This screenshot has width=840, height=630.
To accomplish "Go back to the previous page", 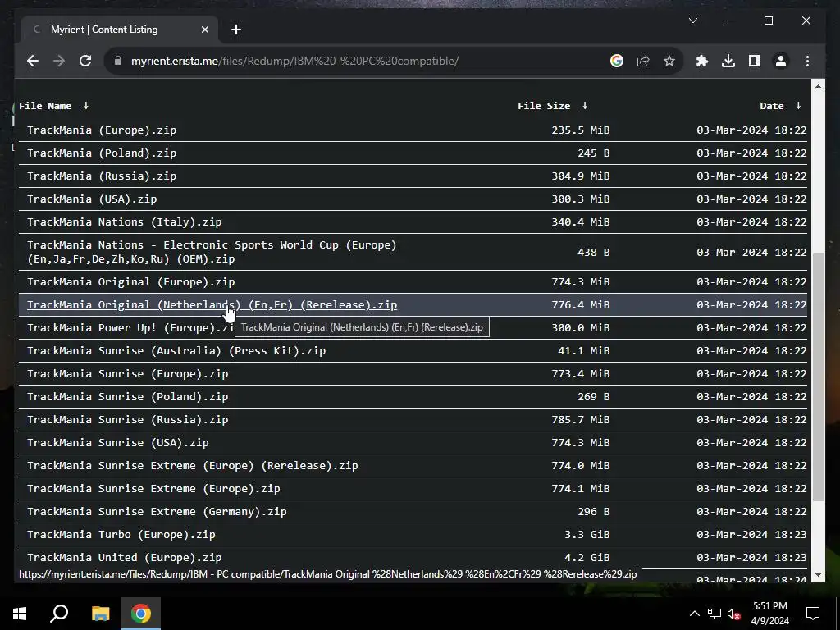I will (33, 61).
